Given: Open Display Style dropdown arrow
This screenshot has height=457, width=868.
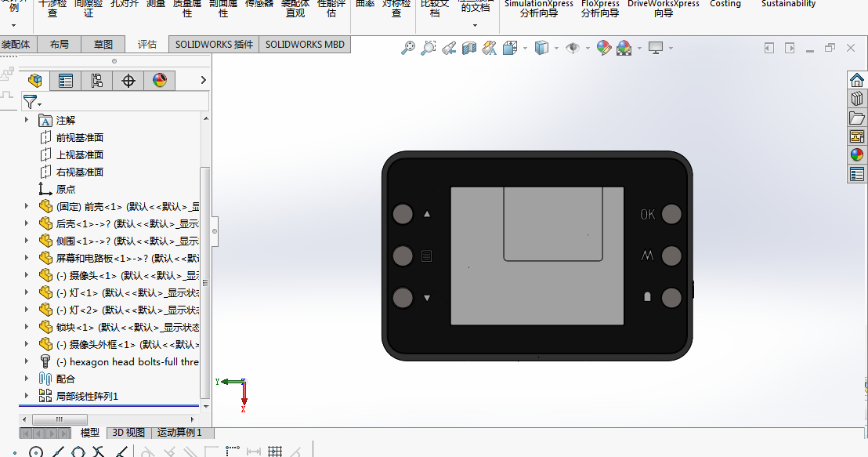Looking at the screenshot, I should 556,48.
